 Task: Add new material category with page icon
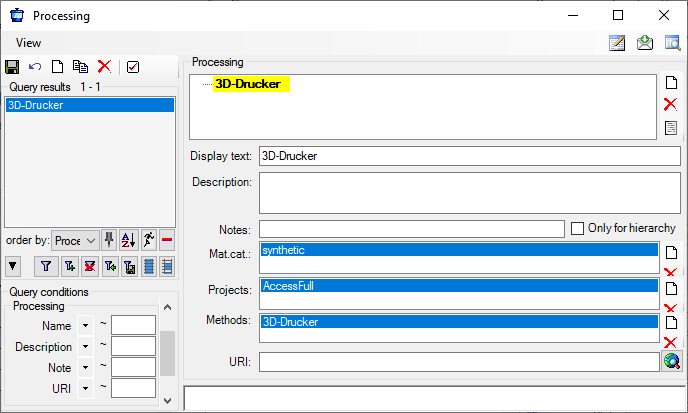pyautogui.click(x=671, y=253)
